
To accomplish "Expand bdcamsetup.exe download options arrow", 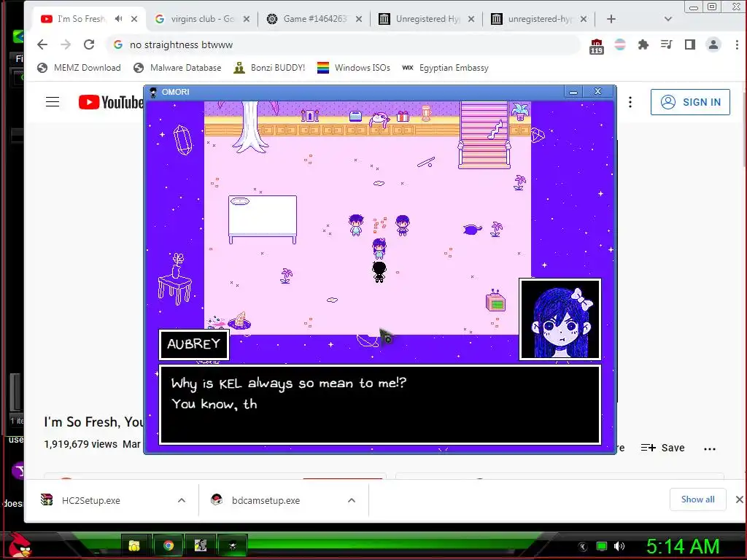I will 352,500.
